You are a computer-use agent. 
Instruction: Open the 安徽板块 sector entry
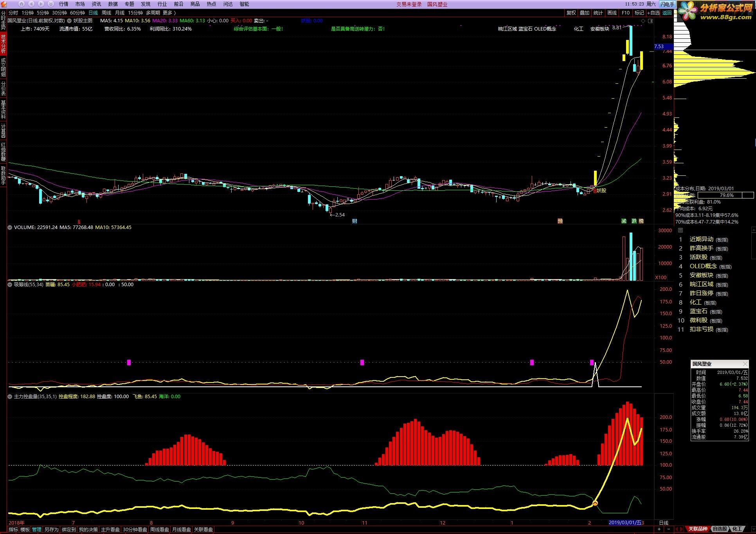pos(709,275)
